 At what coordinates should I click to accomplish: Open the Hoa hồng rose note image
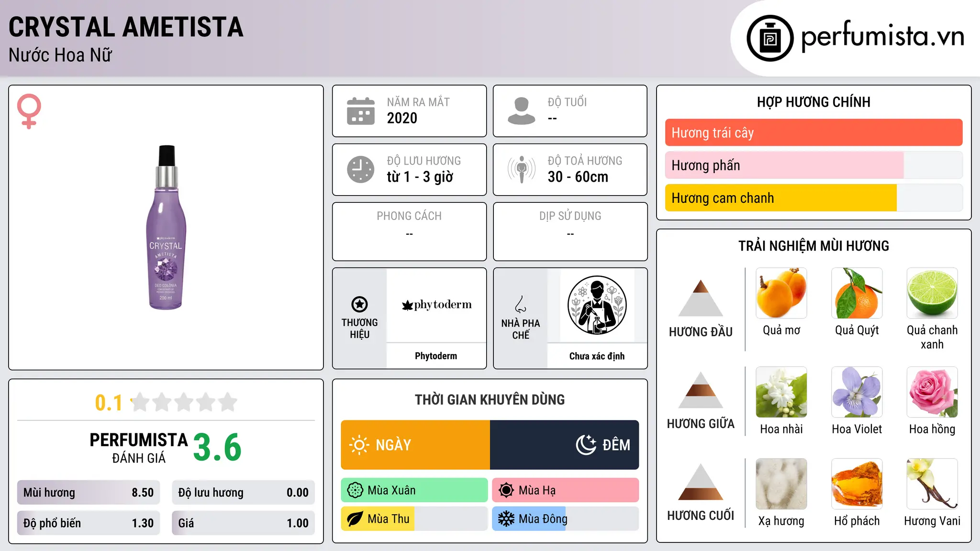(x=932, y=392)
